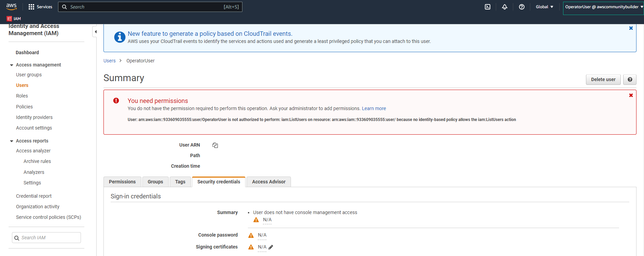
Task: Dismiss the blue CloudTrail info banner
Action: point(631,28)
